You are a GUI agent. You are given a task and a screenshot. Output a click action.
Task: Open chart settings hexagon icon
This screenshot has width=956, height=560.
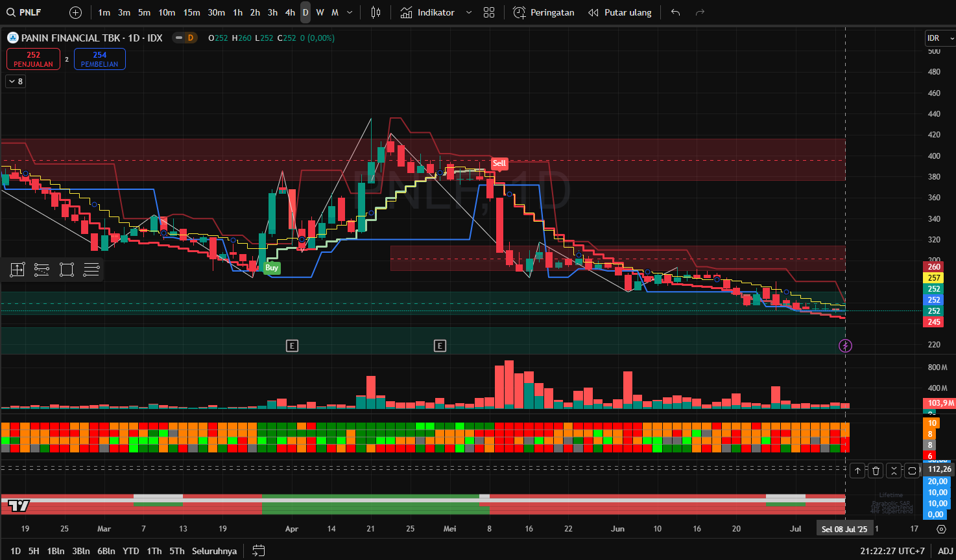[x=941, y=529]
